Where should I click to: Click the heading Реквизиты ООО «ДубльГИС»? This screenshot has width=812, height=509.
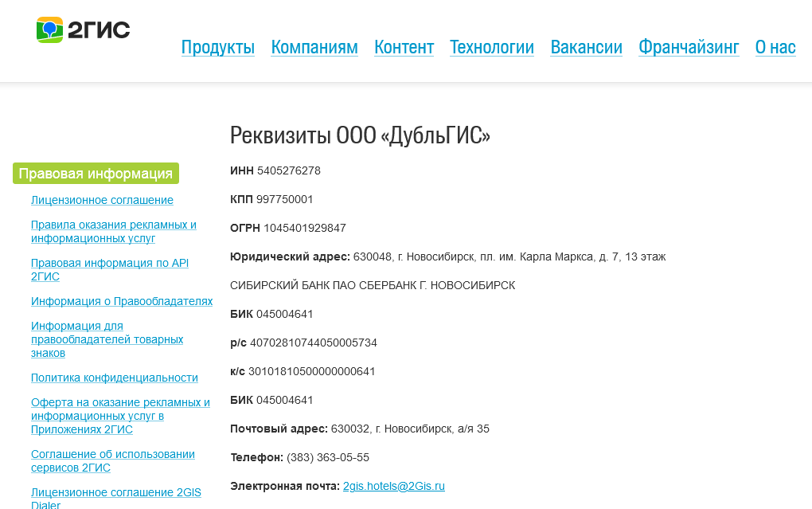click(x=360, y=135)
